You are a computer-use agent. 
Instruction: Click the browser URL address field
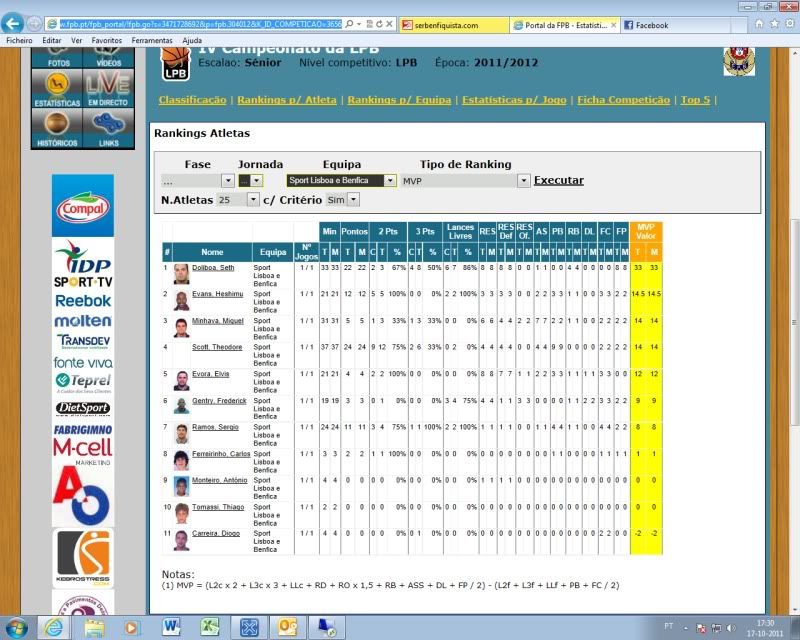coord(200,24)
